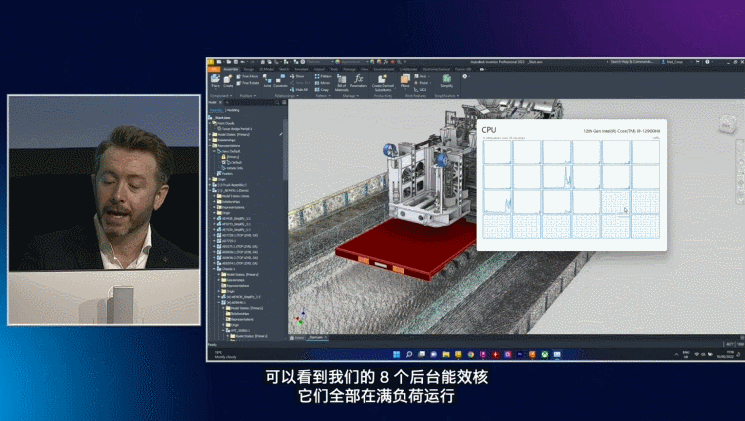Switch to the Collaborate ribbon tab
745x421 pixels.
(x=408, y=69)
